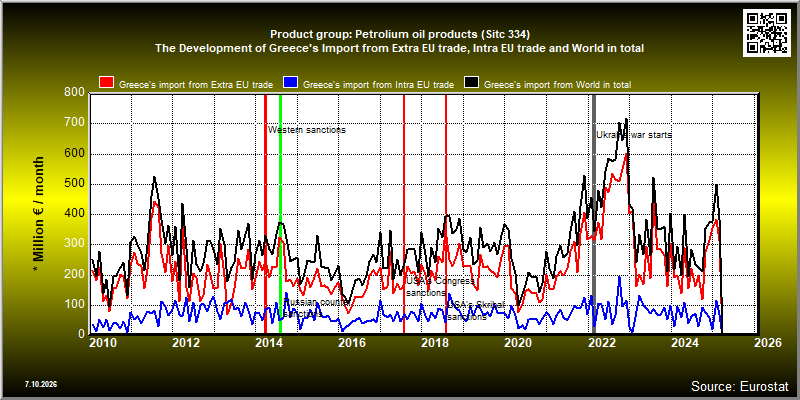This screenshot has height=400, width=800.
Task: Click the y-axis value 800
Action: click(x=75, y=93)
